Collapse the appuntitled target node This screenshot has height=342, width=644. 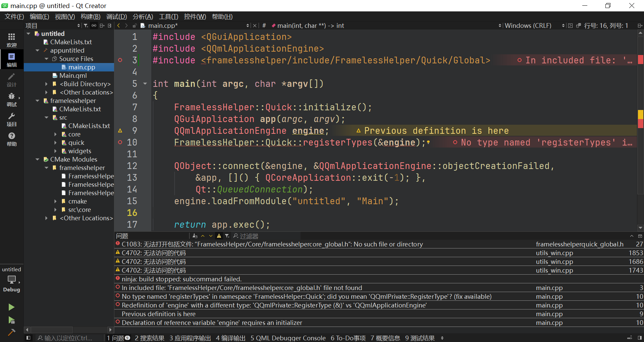click(x=37, y=50)
